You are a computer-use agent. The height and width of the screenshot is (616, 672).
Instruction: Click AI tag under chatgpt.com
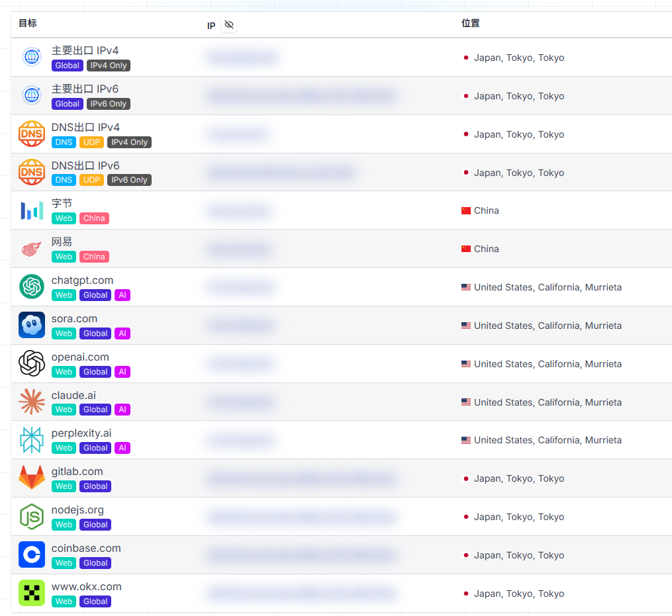(x=122, y=295)
